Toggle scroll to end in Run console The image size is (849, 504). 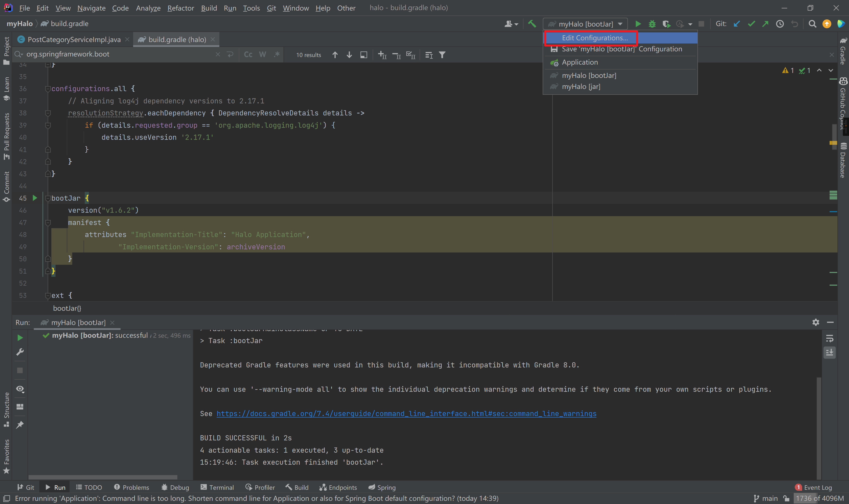tap(830, 352)
